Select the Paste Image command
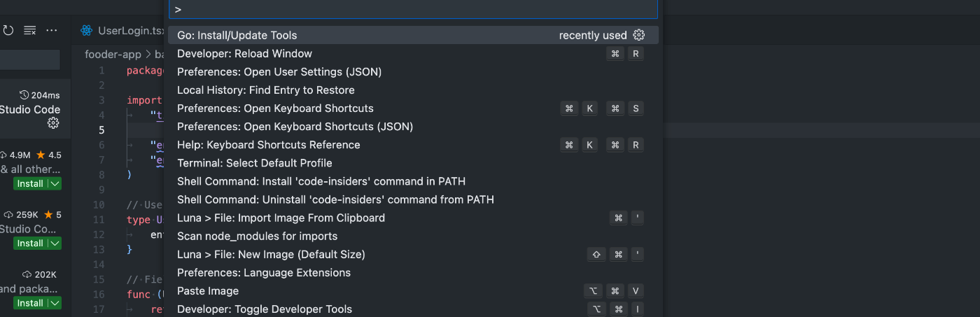980x317 pixels. click(208, 291)
